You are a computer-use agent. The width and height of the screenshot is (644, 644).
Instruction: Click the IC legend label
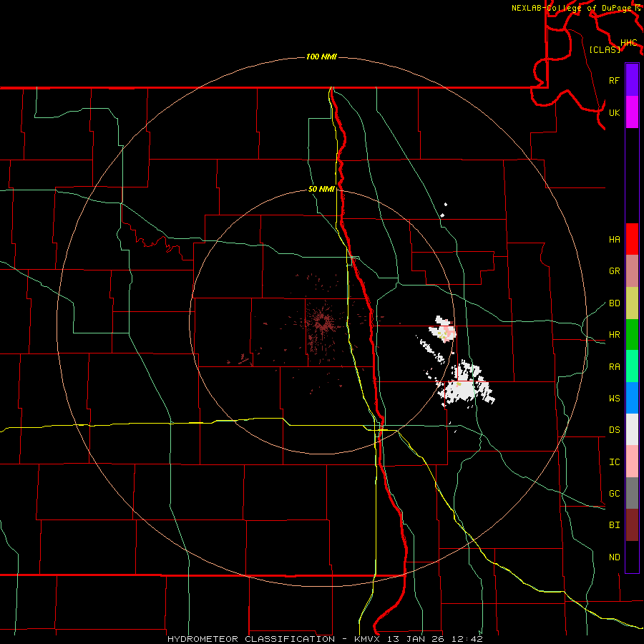(614, 462)
